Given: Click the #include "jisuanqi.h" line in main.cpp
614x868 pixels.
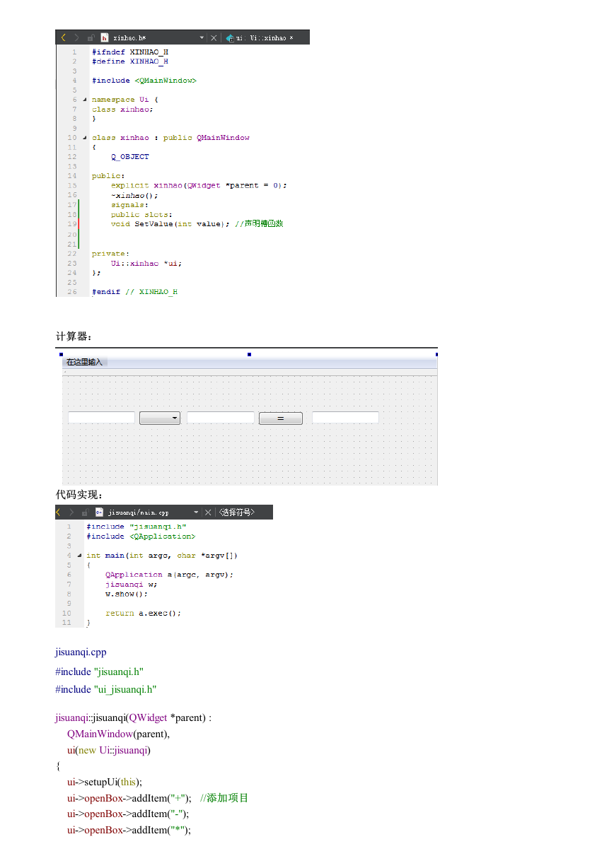Looking at the screenshot, I should [x=137, y=527].
